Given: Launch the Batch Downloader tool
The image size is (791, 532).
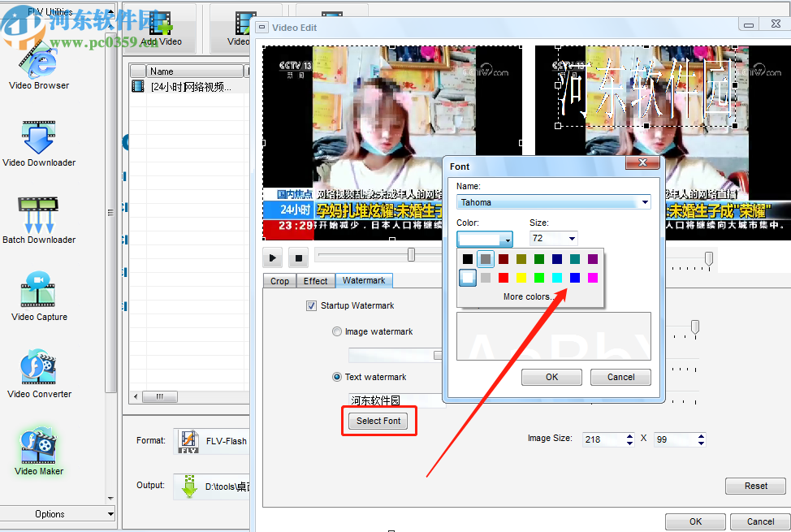Looking at the screenshot, I should click(39, 221).
